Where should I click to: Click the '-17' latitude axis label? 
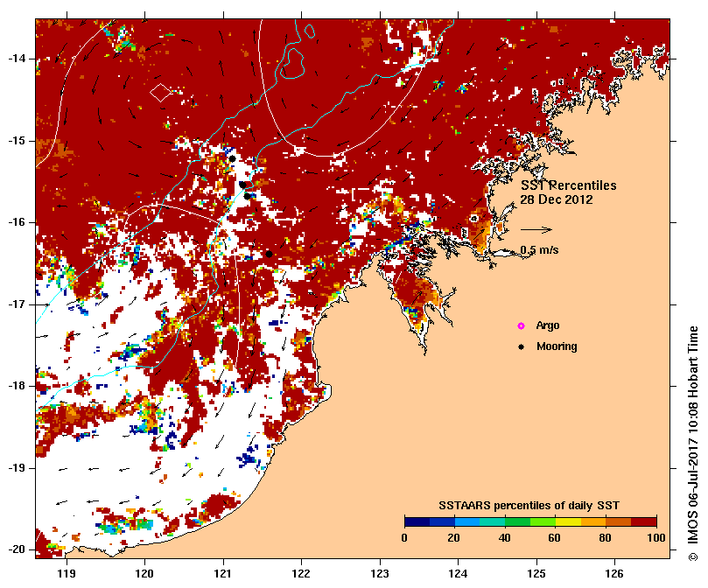(17, 304)
